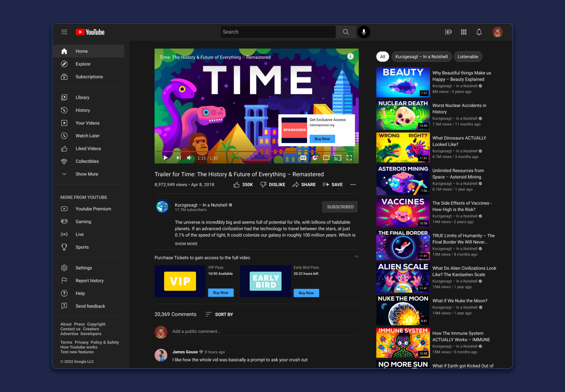565x392 pixels.
Task: Select the All filter chip
Action: tap(382, 57)
